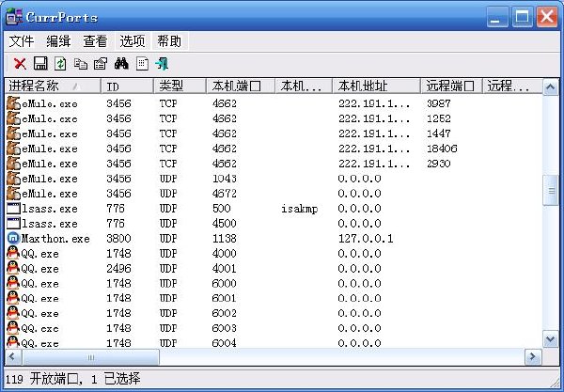This screenshot has height=392, width=564.
Task: Click the HTML report icon
Action: 142,64
